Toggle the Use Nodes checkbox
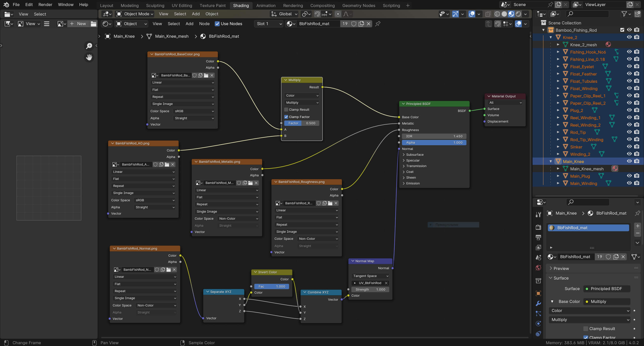 point(217,24)
